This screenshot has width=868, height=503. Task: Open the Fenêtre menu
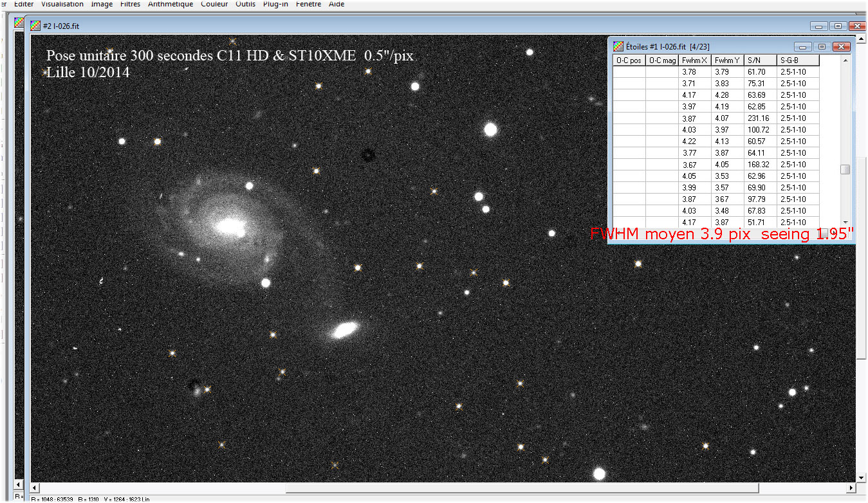(309, 4)
